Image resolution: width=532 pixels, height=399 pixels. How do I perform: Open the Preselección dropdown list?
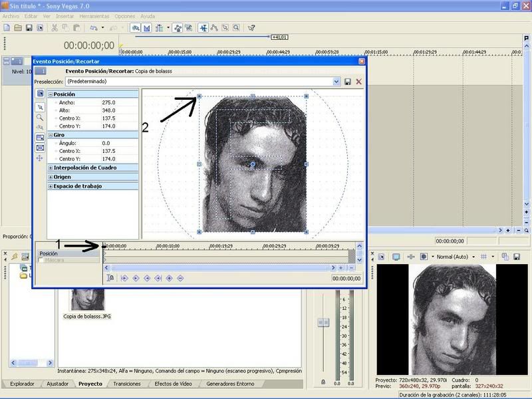[336, 81]
